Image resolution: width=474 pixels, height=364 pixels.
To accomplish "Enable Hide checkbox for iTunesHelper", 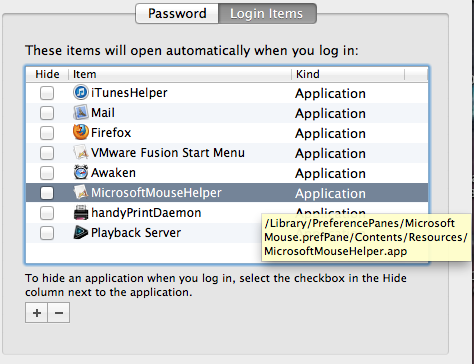I will point(47,93).
